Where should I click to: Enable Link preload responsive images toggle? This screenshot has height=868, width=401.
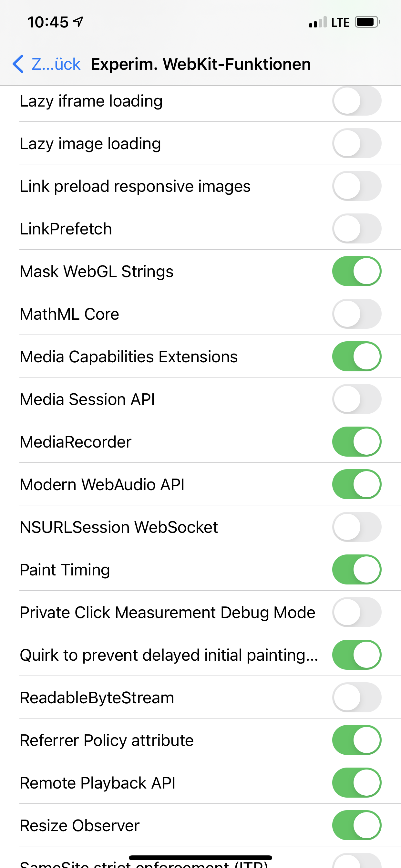point(356,186)
